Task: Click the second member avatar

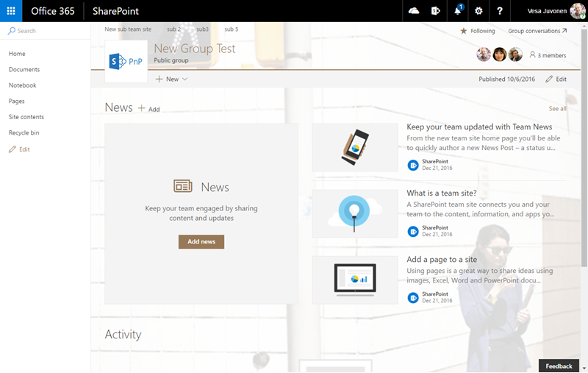Action: [500, 54]
